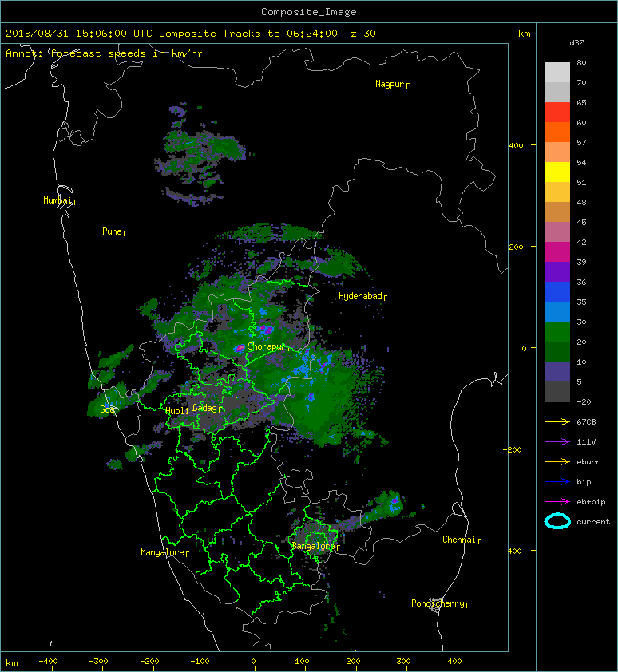Click the Goa label on the coast

tap(109, 409)
